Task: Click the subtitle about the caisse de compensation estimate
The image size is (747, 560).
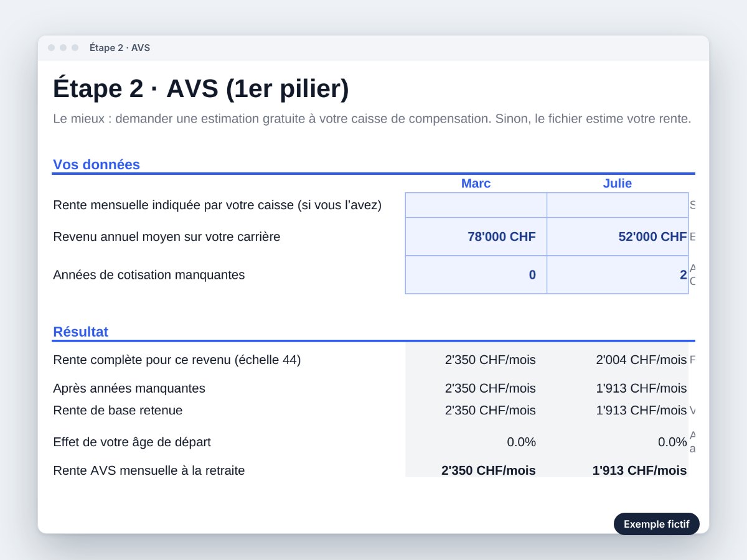Action: (372, 119)
